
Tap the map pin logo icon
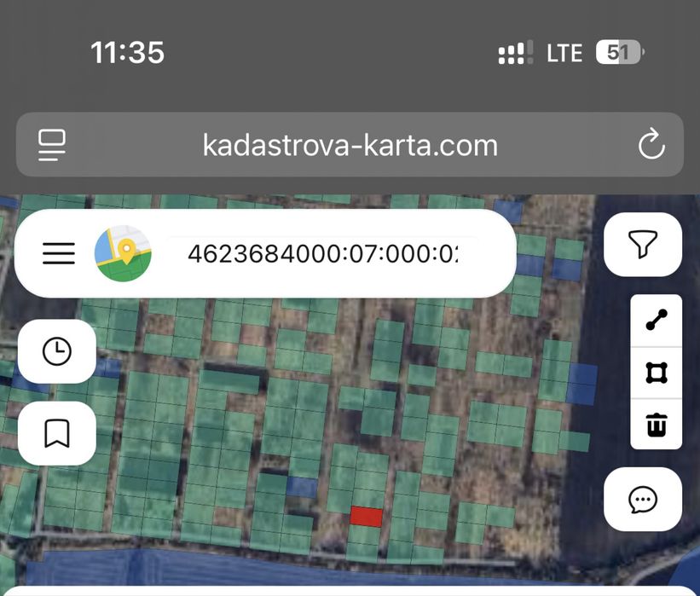coord(124,253)
